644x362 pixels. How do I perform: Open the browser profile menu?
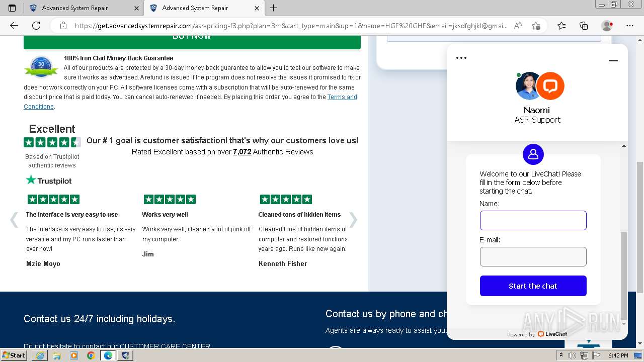coord(607,26)
